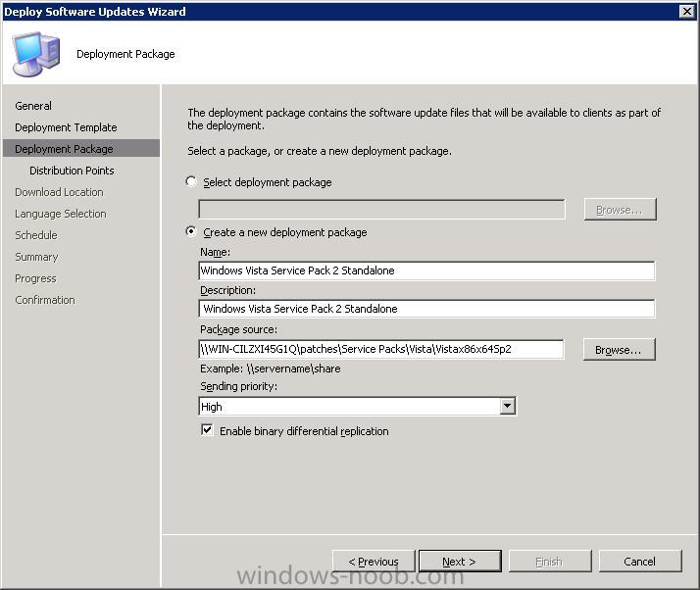
Task: Select Confirmation step in sidebar
Action: click(45, 300)
